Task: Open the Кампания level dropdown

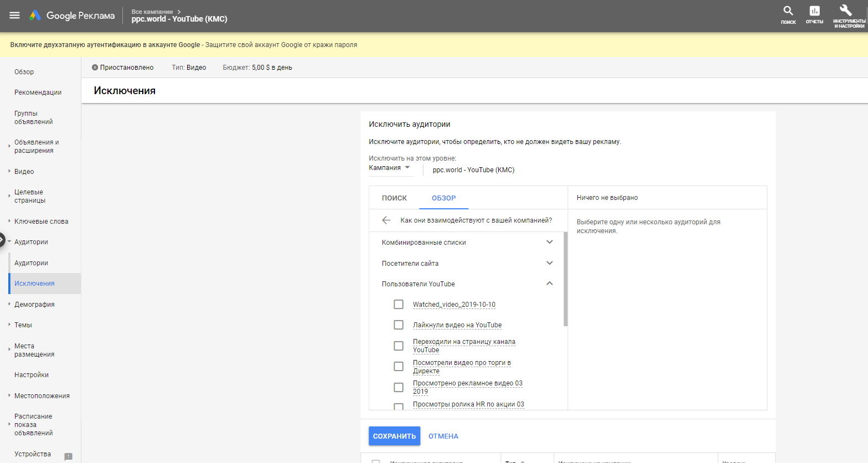Action: [390, 168]
